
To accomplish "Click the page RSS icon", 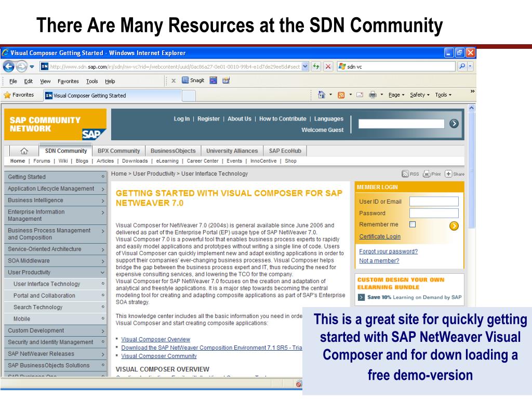I will click(405, 174).
